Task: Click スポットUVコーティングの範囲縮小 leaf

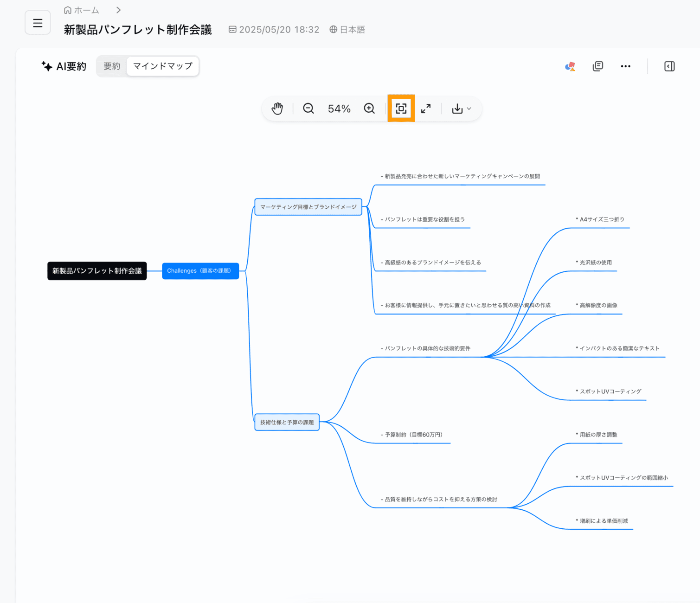Action: coord(622,478)
